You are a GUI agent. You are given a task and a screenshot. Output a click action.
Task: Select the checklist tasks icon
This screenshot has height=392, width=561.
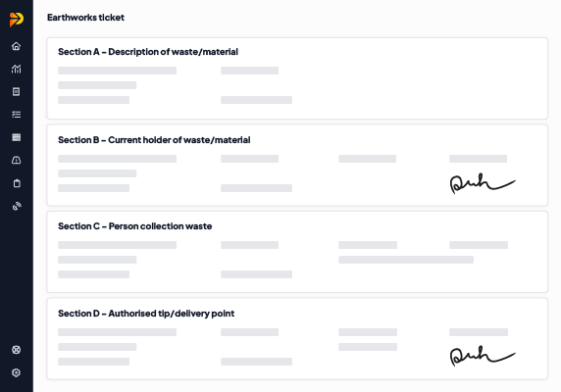[x=16, y=115]
